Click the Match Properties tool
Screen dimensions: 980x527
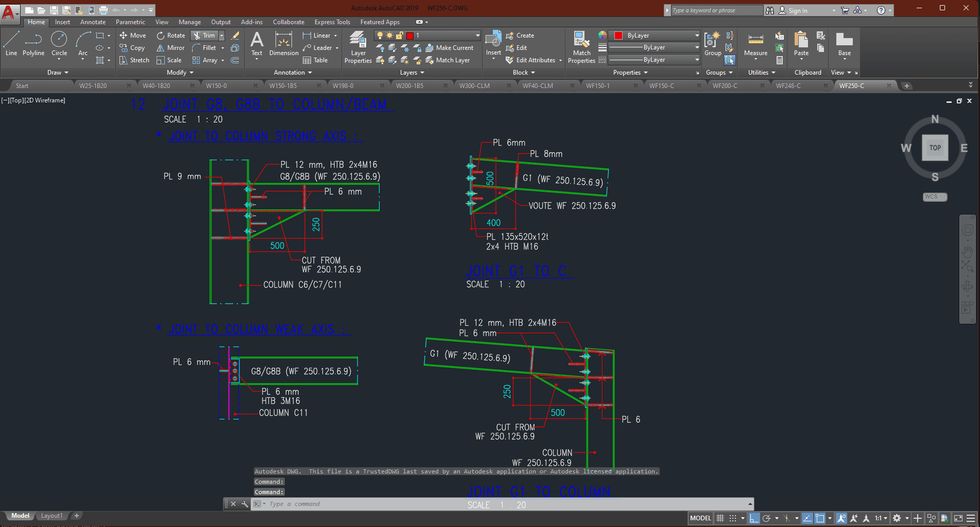click(x=581, y=46)
